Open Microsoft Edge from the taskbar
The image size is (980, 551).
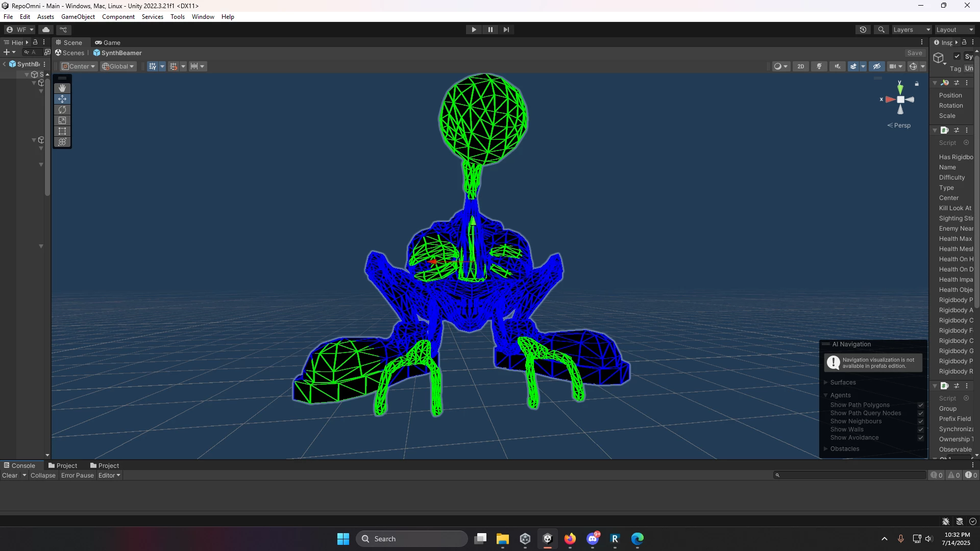[x=638, y=539]
